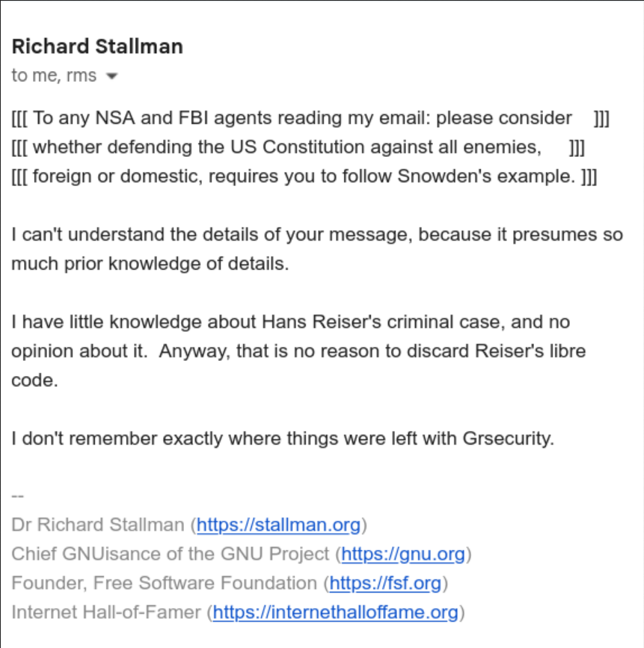Click the line mentioning Snowden's example

[304, 176]
